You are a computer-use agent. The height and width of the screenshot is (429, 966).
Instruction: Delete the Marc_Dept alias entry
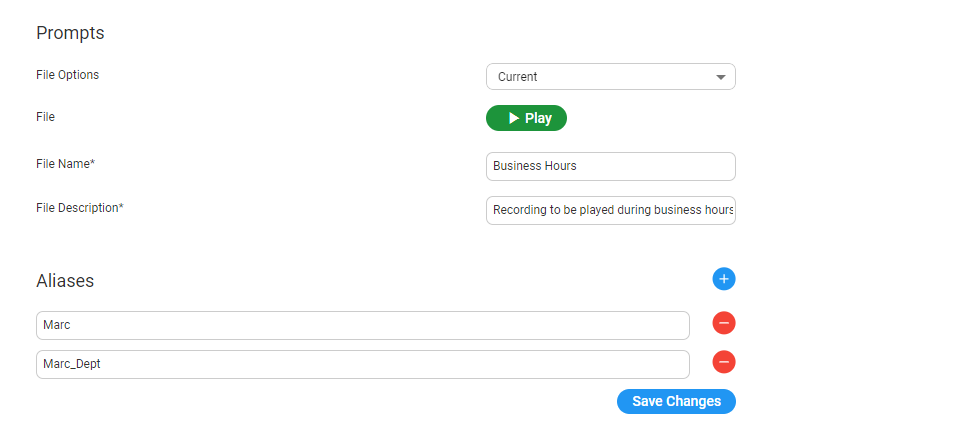(x=724, y=362)
